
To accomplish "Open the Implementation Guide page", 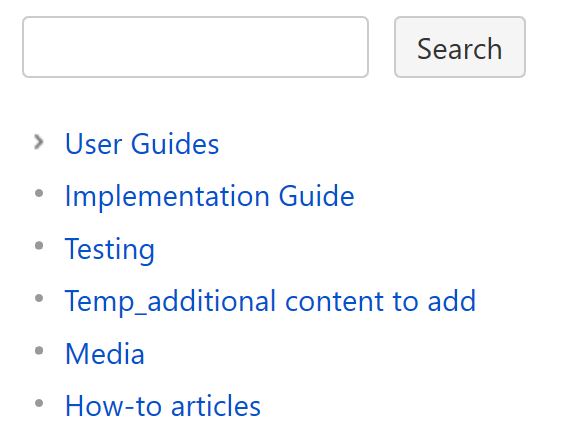I will 209,196.
